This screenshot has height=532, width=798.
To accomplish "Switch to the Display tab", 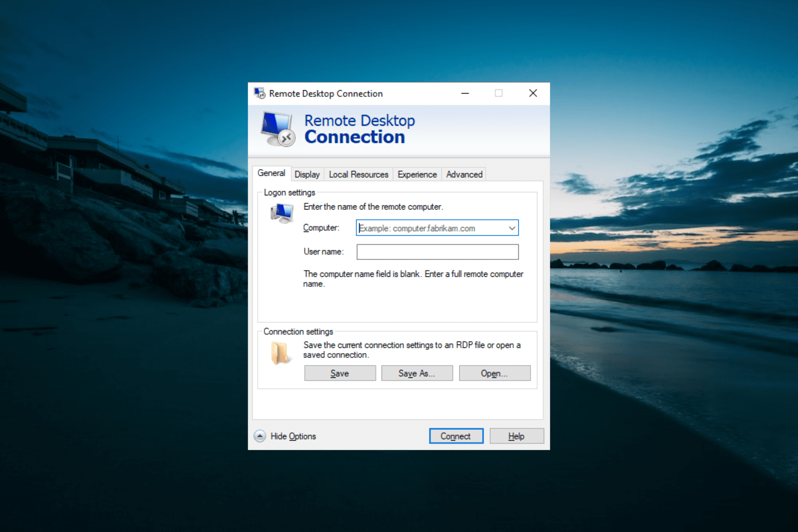I will coord(307,175).
